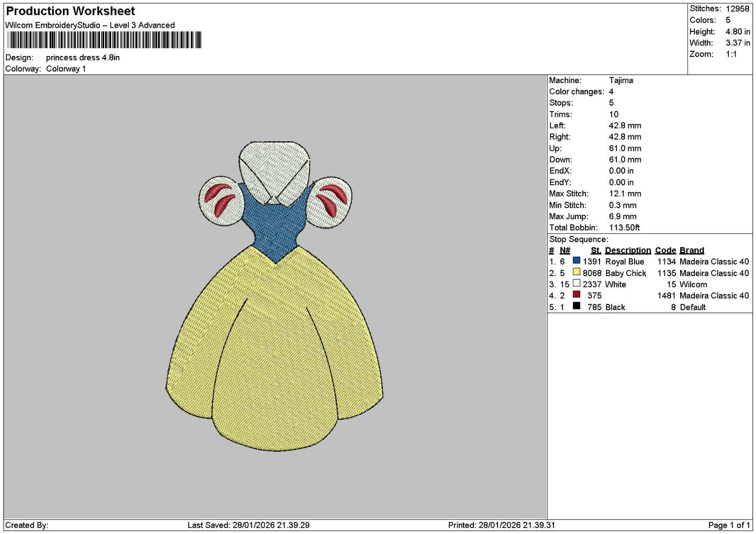The width and height of the screenshot is (756, 534).
Task: Click the 'Wilcom' brand entry
Action: pos(693,285)
